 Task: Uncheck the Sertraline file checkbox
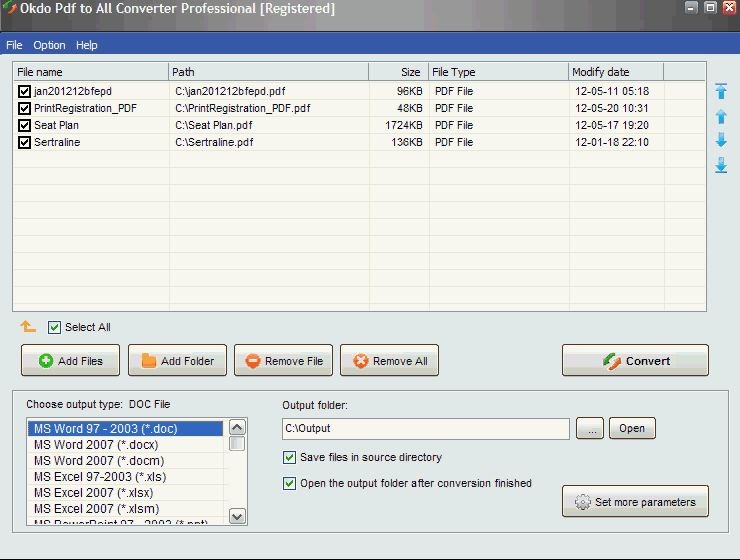pos(24,142)
